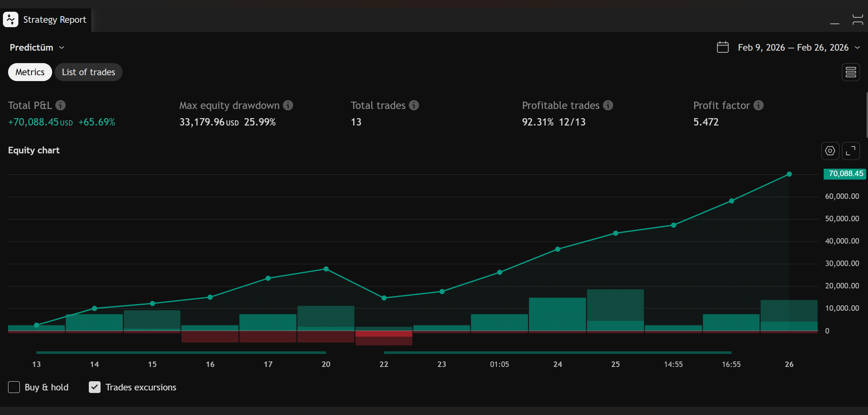This screenshot has width=868, height=415.
Task: Switch to the List of trades tab
Action: tap(88, 72)
